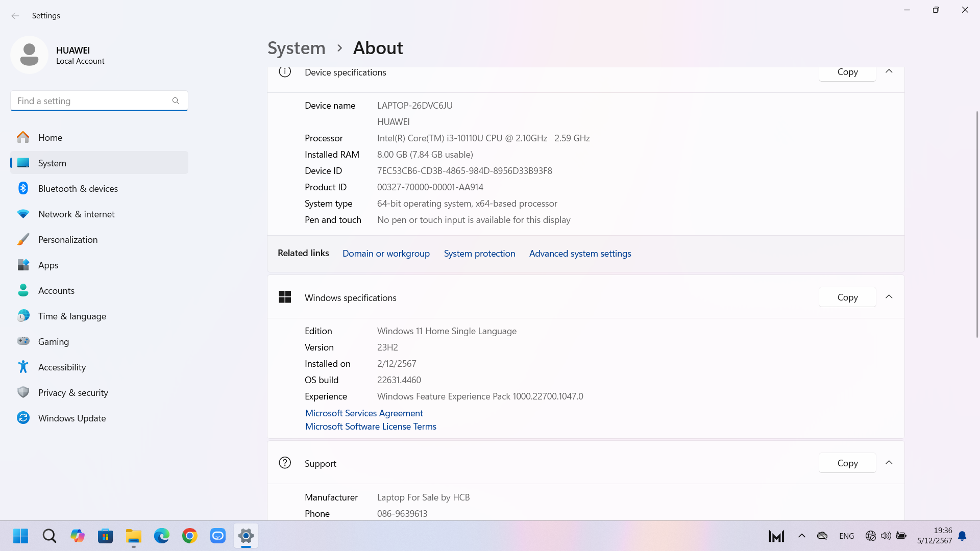Screen dimensions: 980x551
Task: Collapse the Windows specifications section
Action: [889, 297]
